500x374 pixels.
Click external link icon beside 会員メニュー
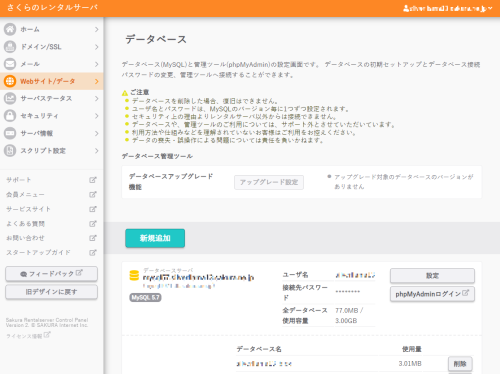93,194
